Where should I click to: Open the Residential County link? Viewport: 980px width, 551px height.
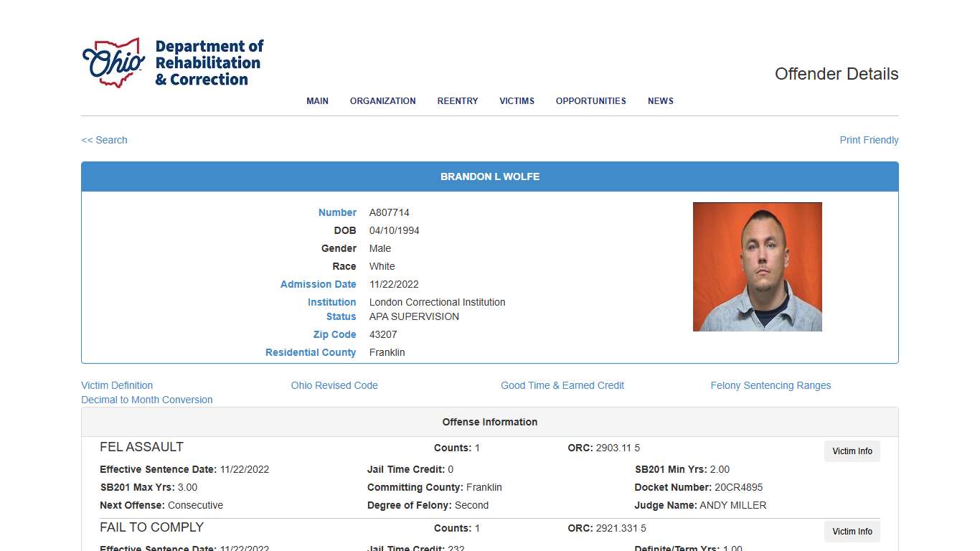pos(311,352)
